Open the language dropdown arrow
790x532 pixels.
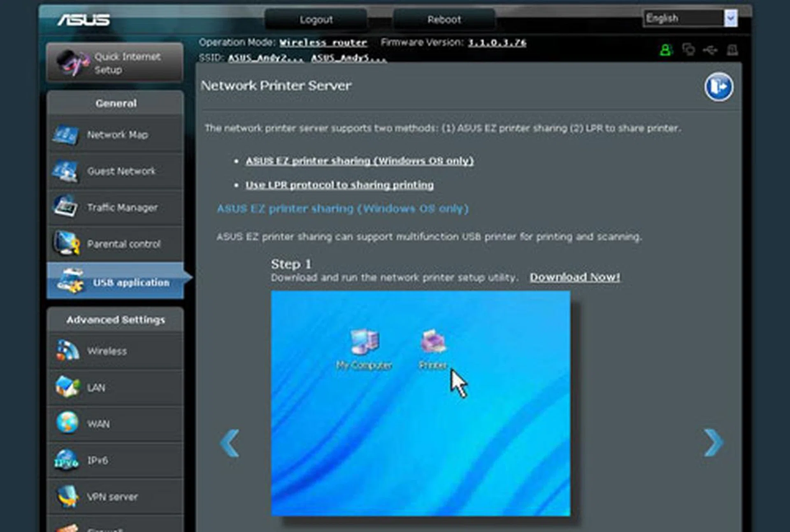(x=730, y=18)
